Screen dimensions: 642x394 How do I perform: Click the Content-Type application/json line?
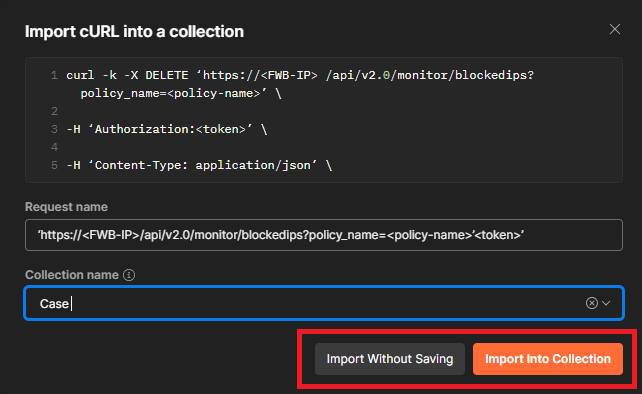point(199,165)
